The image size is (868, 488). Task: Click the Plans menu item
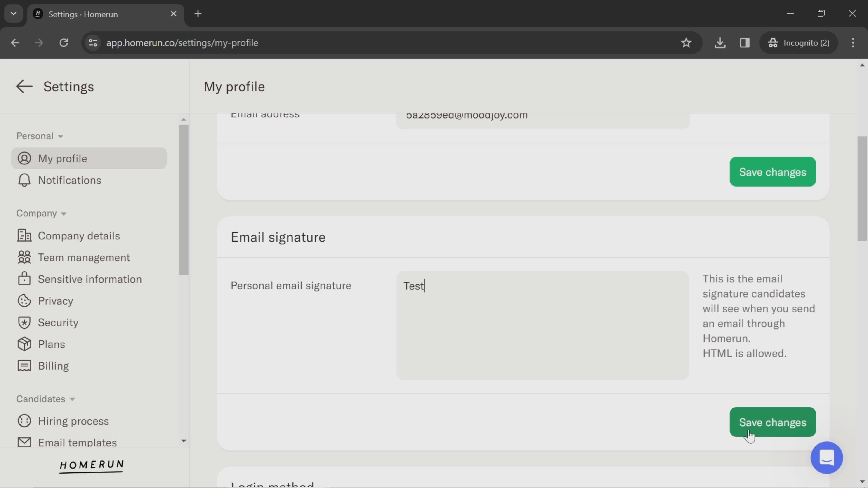[x=51, y=344]
